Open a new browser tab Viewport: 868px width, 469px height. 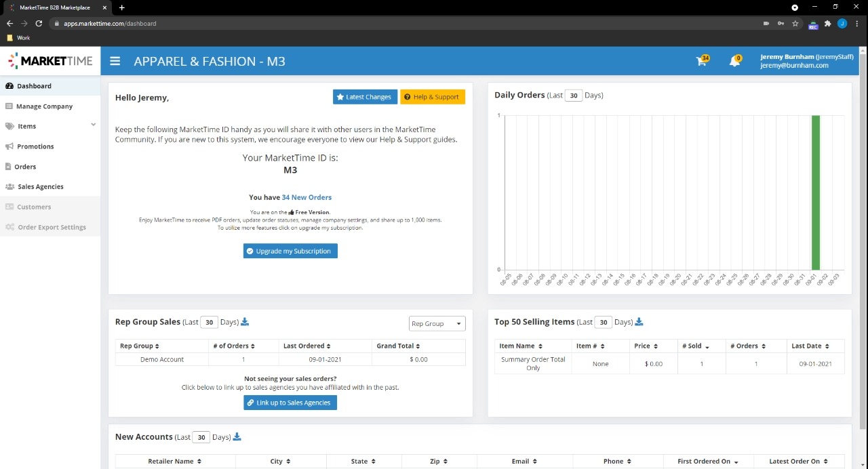click(x=121, y=7)
